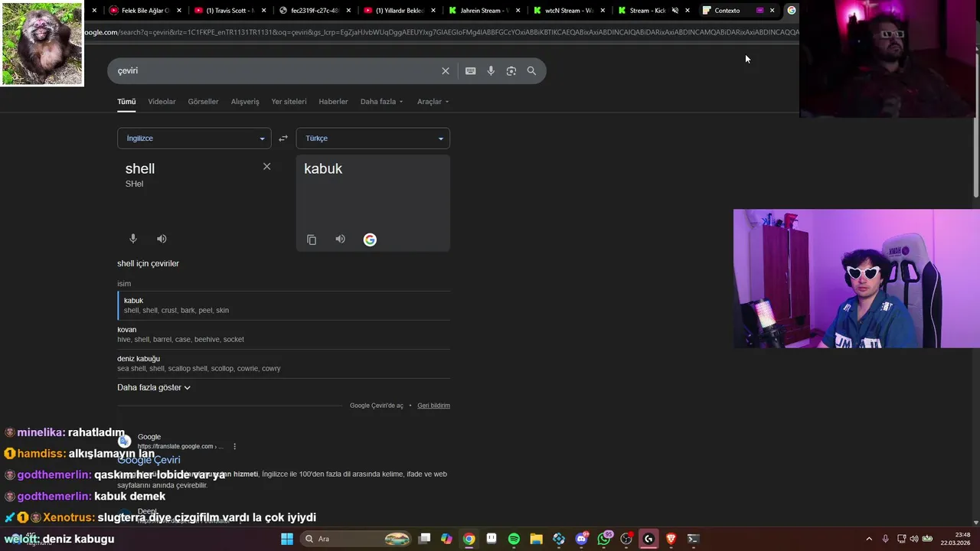Open volume control in system tray
The height and width of the screenshot is (551, 980).
click(914, 539)
